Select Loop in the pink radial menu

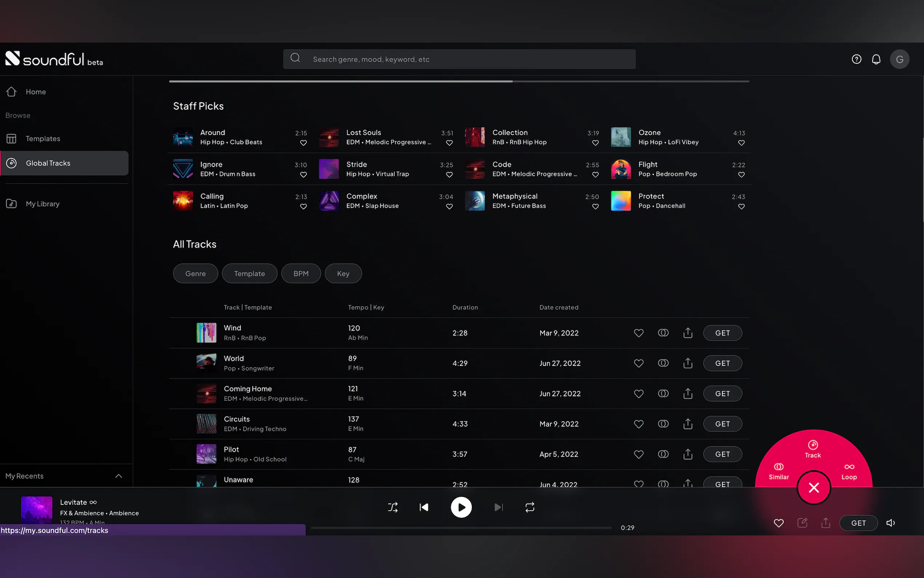coord(849,471)
